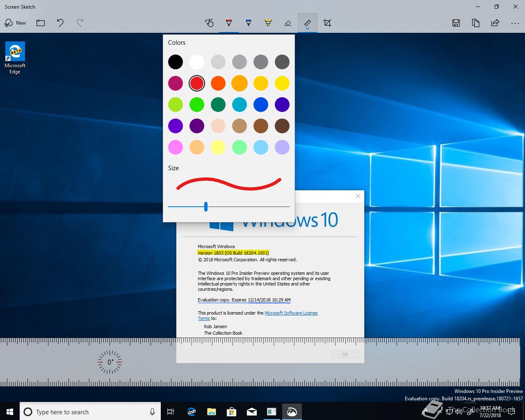Open the Ruler tool dropdown
The image size is (525, 420).
tap(308, 23)
